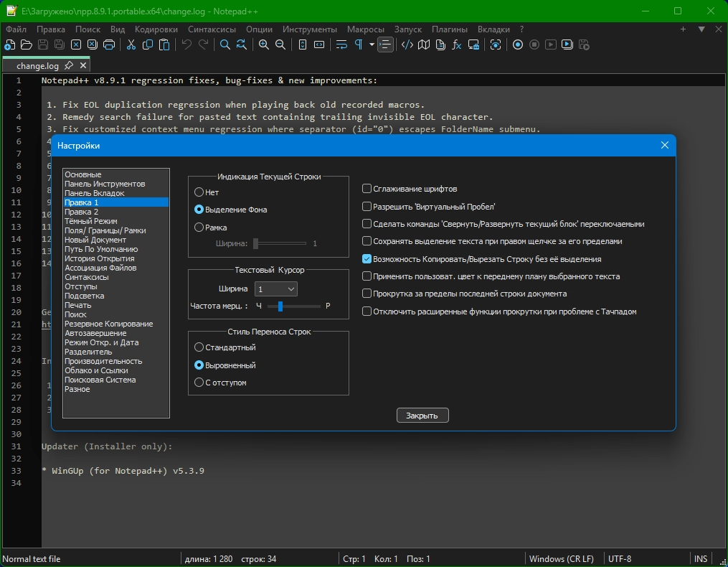Toggle word wrap toolbar icon
Viewport: 728px width, 567px height.
pyautogui.click(x=341, y=44)
